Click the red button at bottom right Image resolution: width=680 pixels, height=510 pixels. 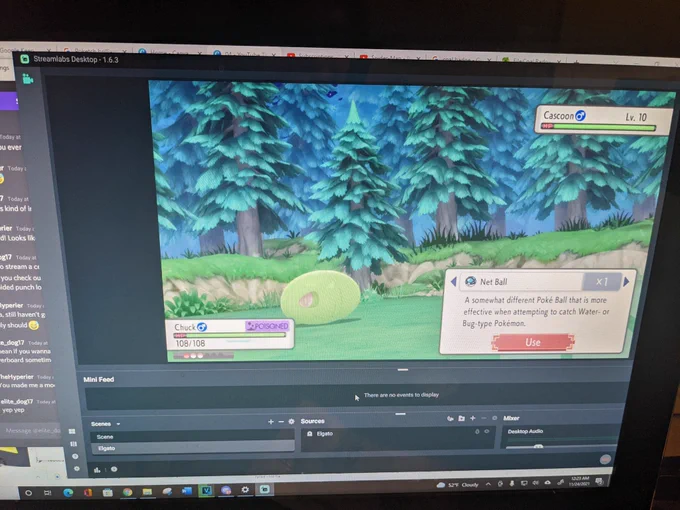[x=605, y=459]
